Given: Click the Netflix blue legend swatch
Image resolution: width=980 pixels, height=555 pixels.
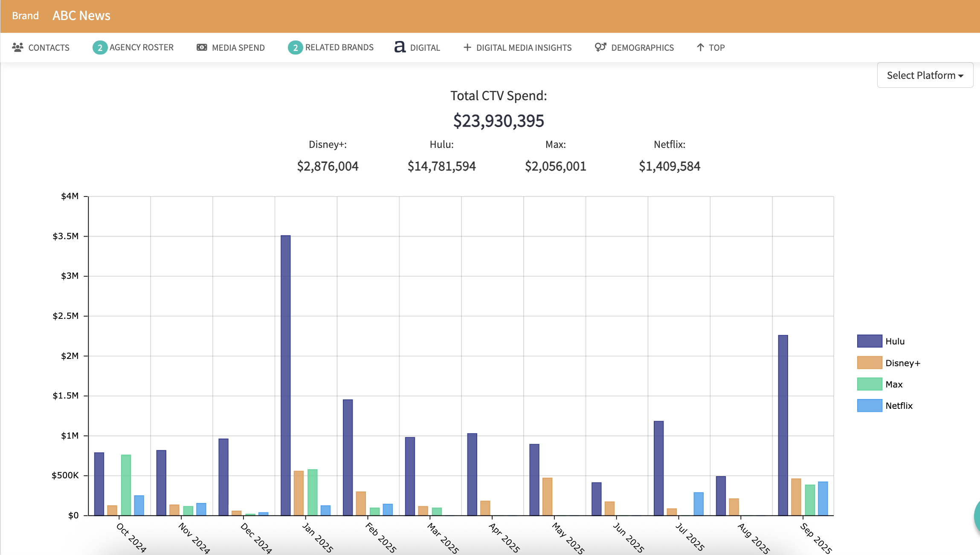Looking at the screenshot, I should click(870, 406).
